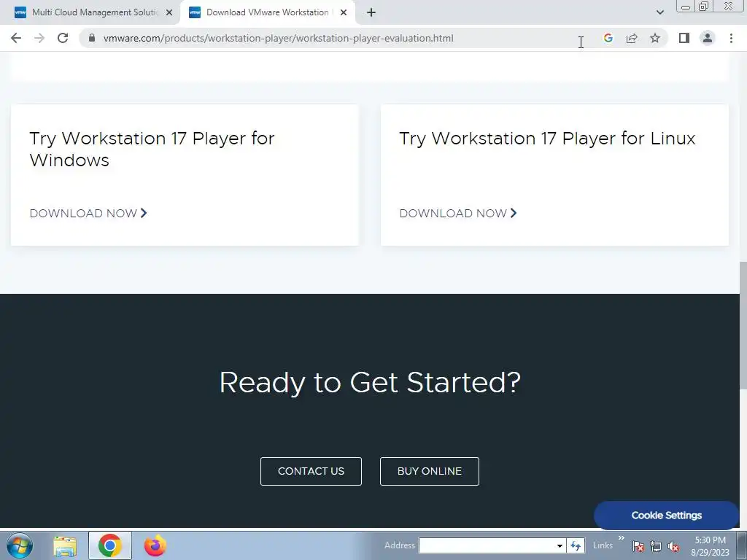The height and width of the screenshot is (560, 747).
Task: Expand the tab search dropdown arrow
Action: point(659,12)
